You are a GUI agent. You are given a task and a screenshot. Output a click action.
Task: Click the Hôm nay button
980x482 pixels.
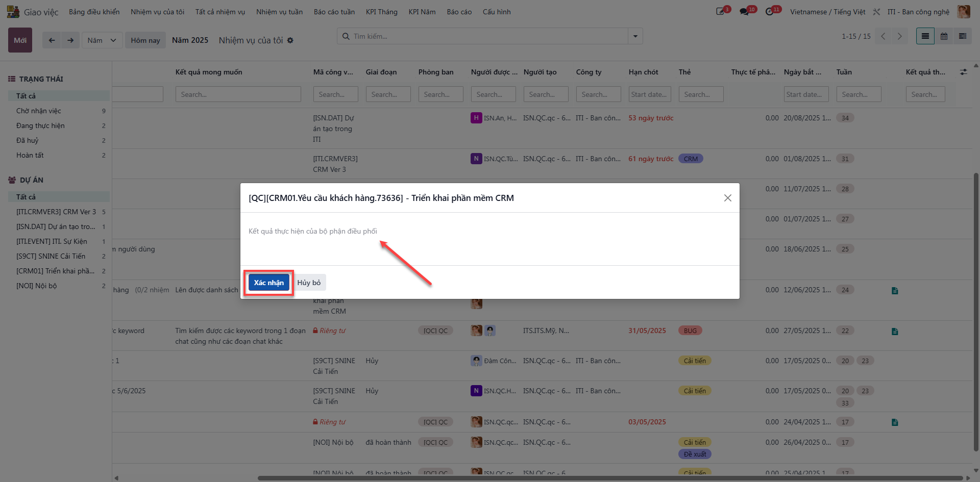pyautogui.click(x=145, y=40)
